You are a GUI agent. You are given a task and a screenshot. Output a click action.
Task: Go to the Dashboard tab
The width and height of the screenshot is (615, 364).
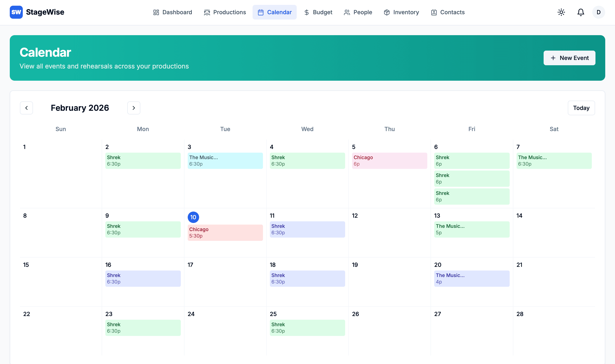click(172, 12)
